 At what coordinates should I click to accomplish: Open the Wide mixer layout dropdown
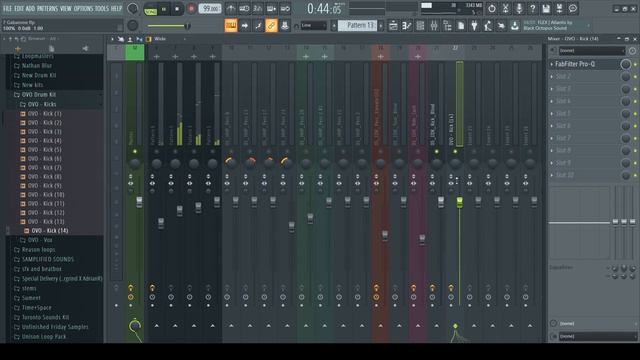(x=169, y=39)
